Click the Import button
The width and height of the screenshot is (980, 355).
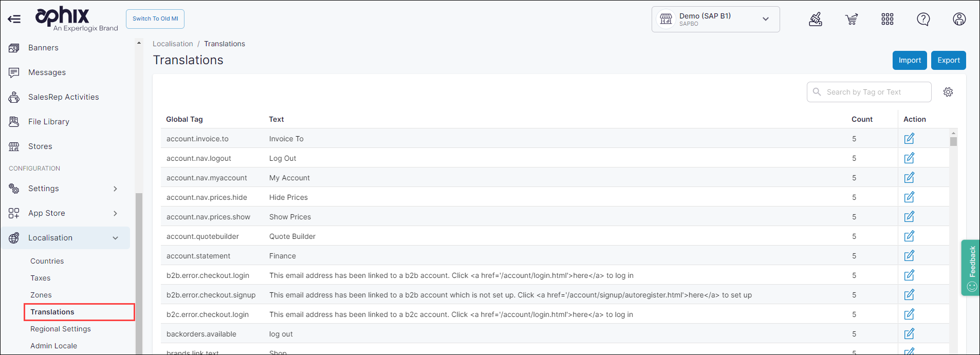click(x=909, y=60)
